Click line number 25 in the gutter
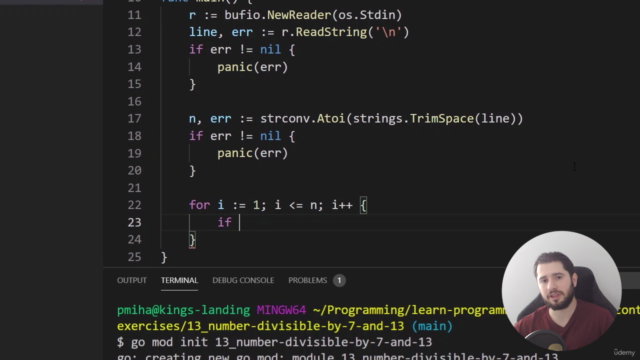This screenshot has width=640, height=360. coord(134,257)
